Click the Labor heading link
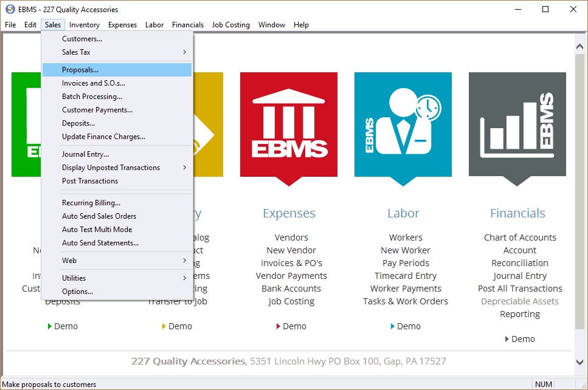The width and height of the screenshot is (588, 390). pos(404,213)
